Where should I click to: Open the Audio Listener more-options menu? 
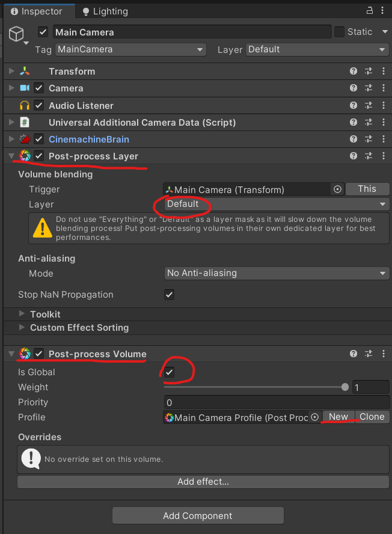384,105
